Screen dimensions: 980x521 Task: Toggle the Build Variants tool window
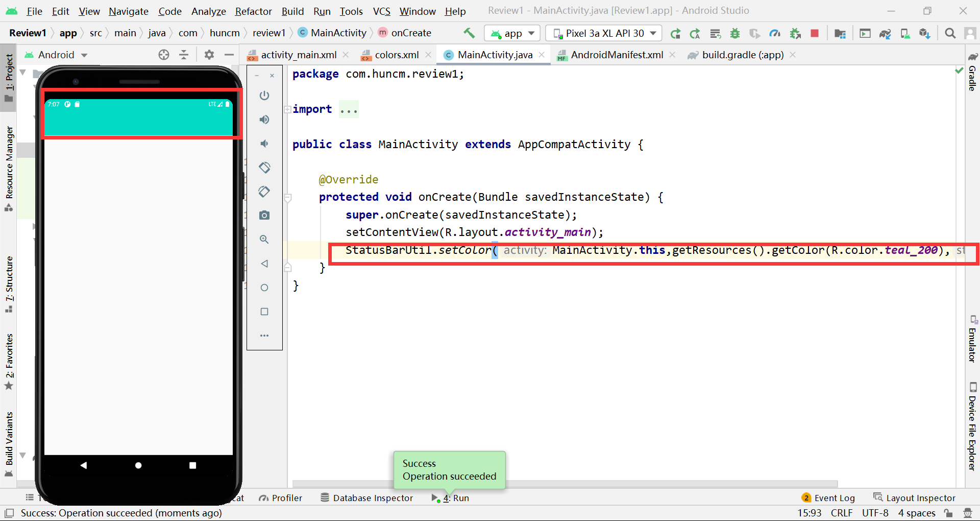[x=9, y=444]
